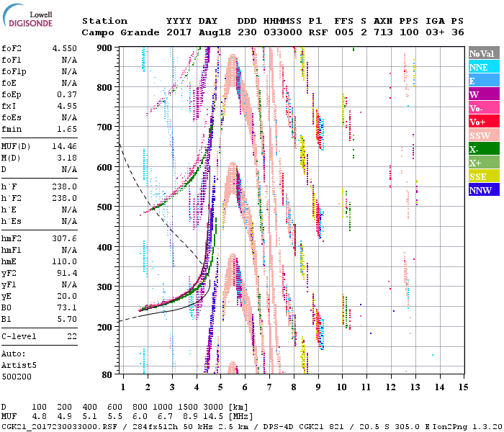Click the C-level value 22
Viewport: 504px width, 432px height.
72,336
